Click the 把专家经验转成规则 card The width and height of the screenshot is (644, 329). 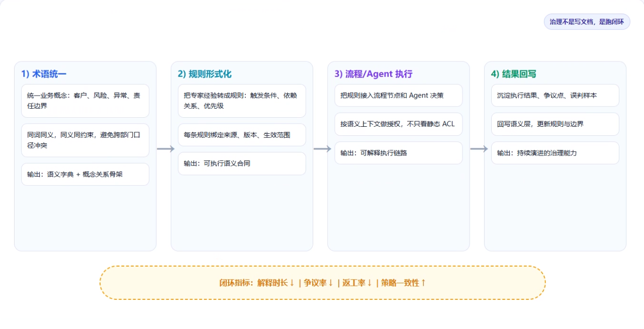tap(242, 101)
